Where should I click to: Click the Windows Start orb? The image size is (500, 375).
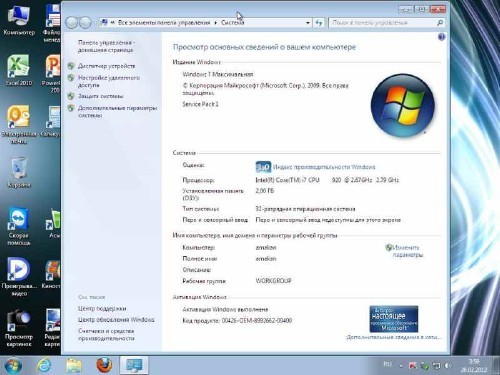(x=13, y=365)
